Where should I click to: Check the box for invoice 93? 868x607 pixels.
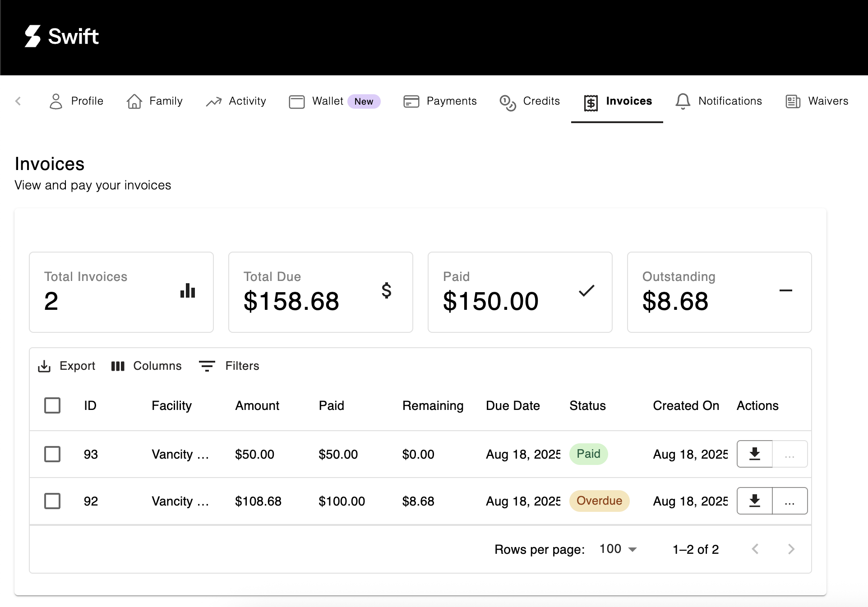point(52,454)
